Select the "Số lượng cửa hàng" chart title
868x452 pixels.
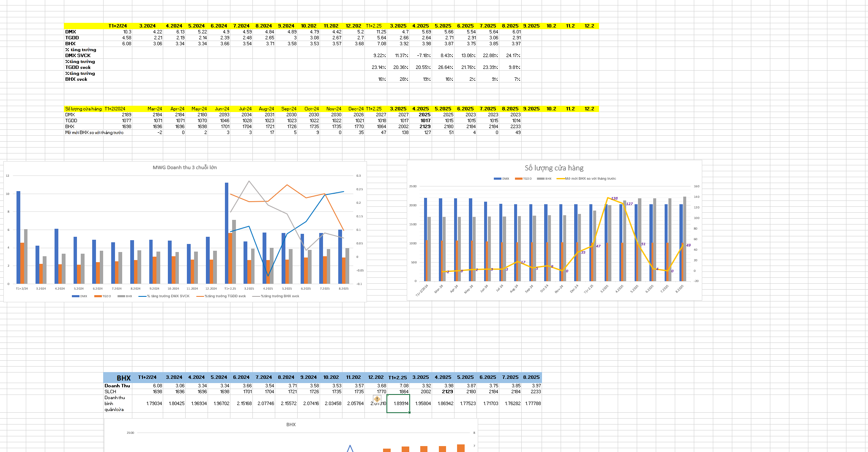click(554, 168)
